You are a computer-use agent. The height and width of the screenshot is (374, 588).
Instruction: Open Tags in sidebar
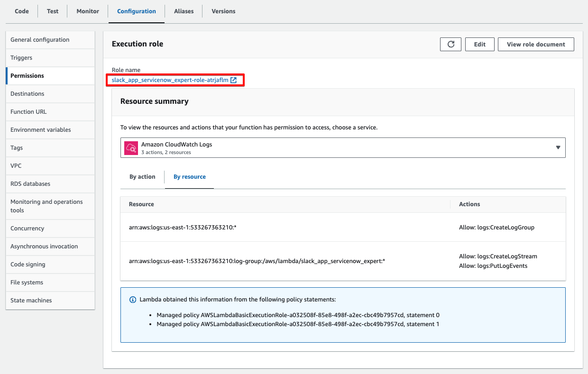[50, 148]
